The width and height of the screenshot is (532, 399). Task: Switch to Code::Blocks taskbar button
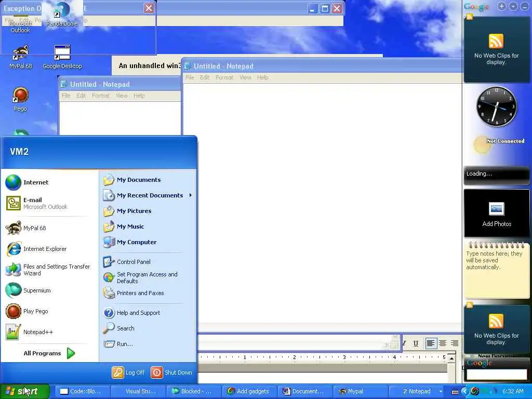(x=82, y=391)
